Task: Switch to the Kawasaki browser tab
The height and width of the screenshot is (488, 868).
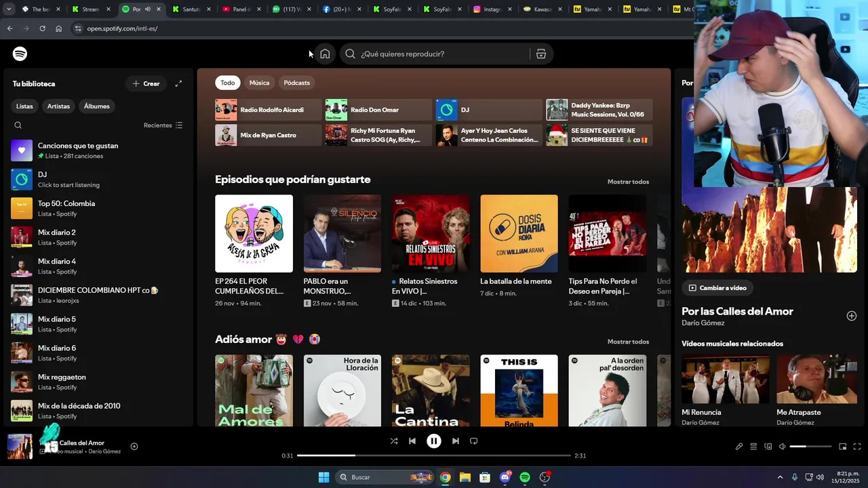Action: pos(542,9)
